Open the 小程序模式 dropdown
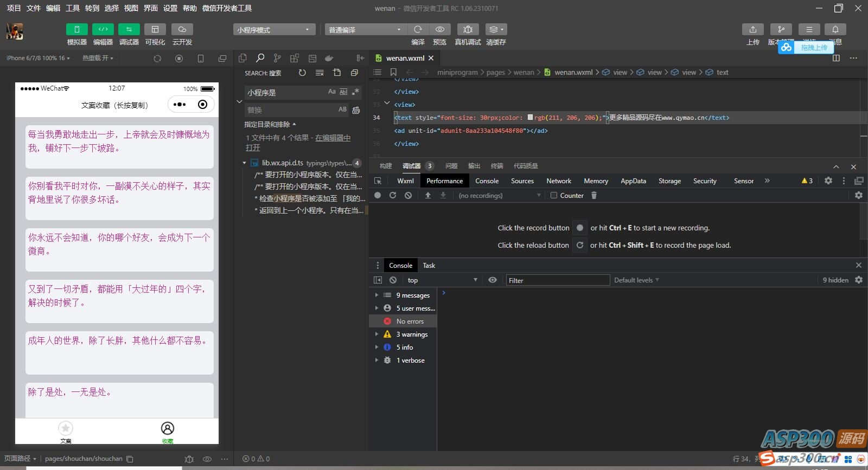 [x=273, y=30]
